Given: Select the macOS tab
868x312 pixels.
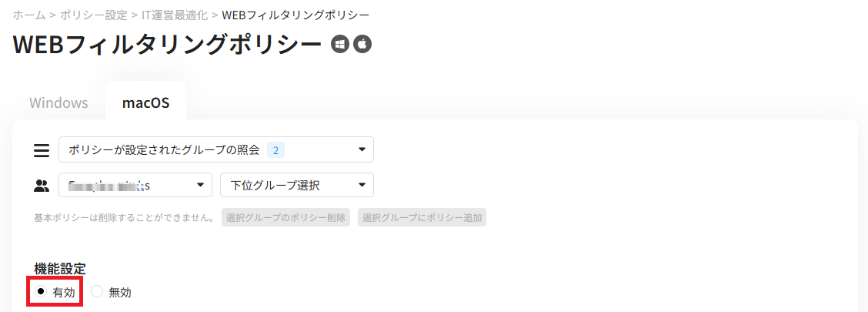Looking at the screenshot, I should point(145,103).
